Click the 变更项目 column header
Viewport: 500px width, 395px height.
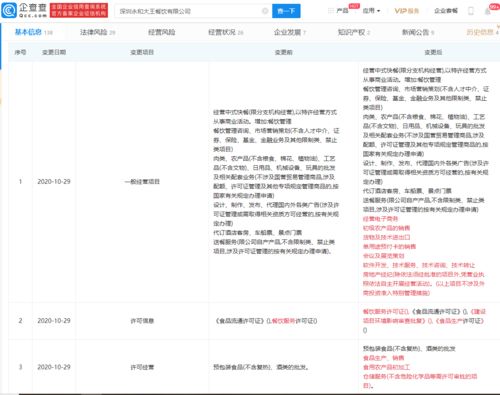(x=142, y=52)
